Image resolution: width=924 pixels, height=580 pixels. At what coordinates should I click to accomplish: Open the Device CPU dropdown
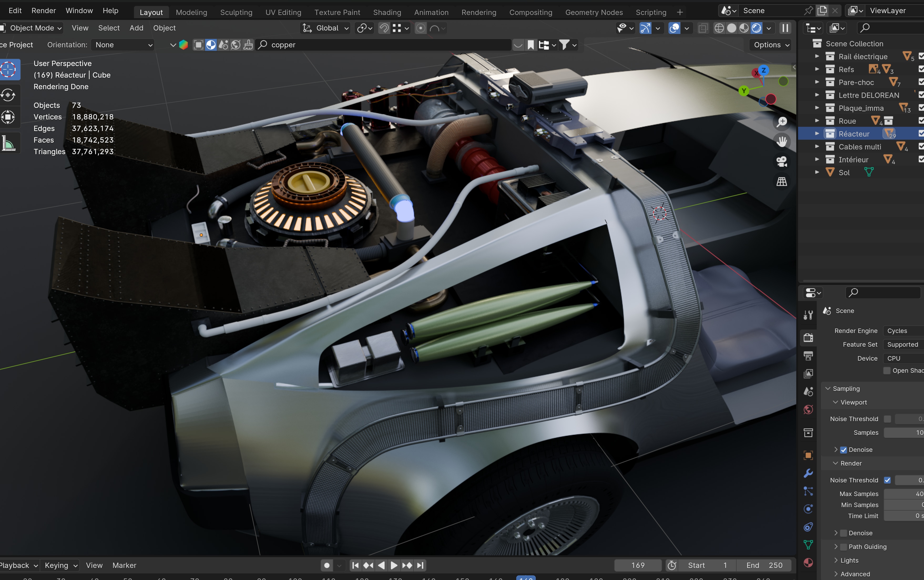(x=903, y=358)
